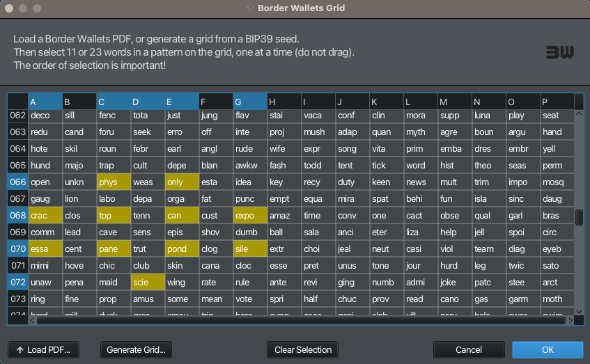This screenshot has height=364, width=590.
Task: Click row header 072
Action: (17, 283)
